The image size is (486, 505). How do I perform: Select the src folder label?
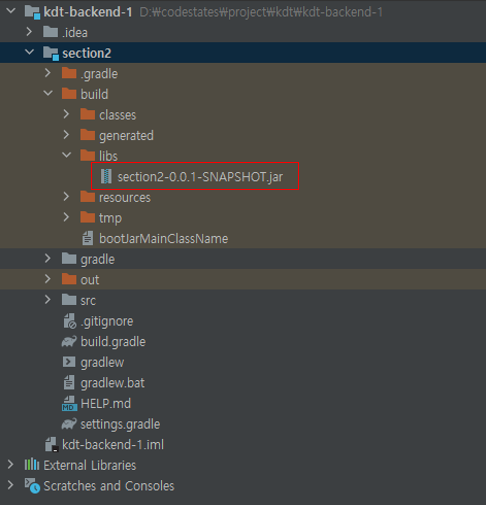88,301
